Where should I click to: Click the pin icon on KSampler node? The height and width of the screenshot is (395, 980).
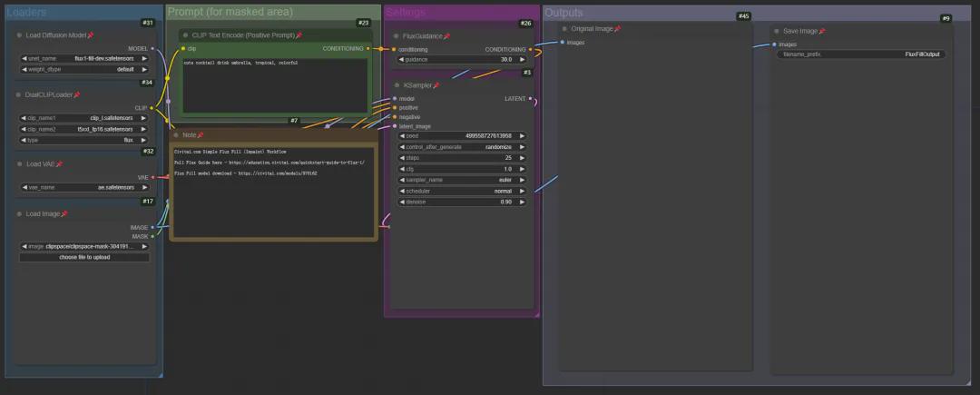[436, 85]
